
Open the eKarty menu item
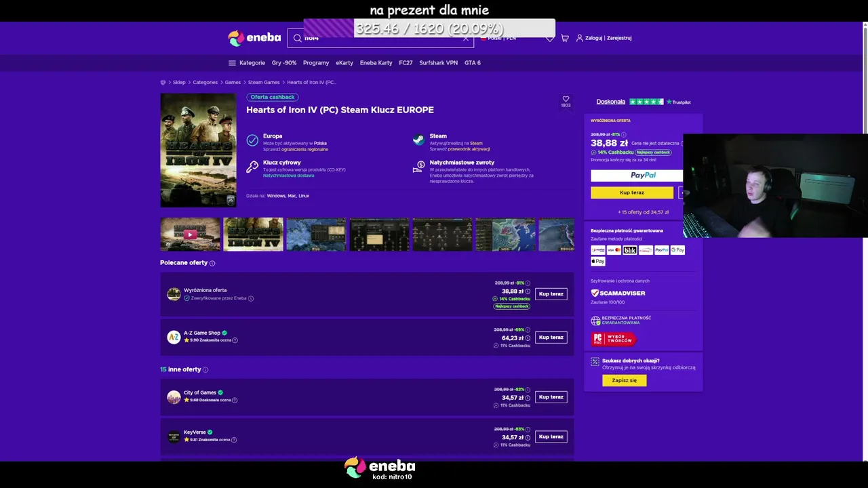[344, 63]
